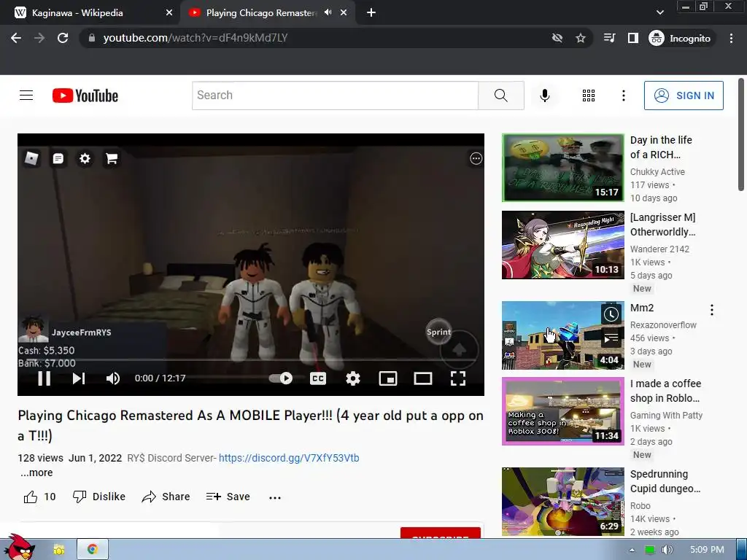
Task: Open the Chukky Active channel name
Action: point(657,172)
